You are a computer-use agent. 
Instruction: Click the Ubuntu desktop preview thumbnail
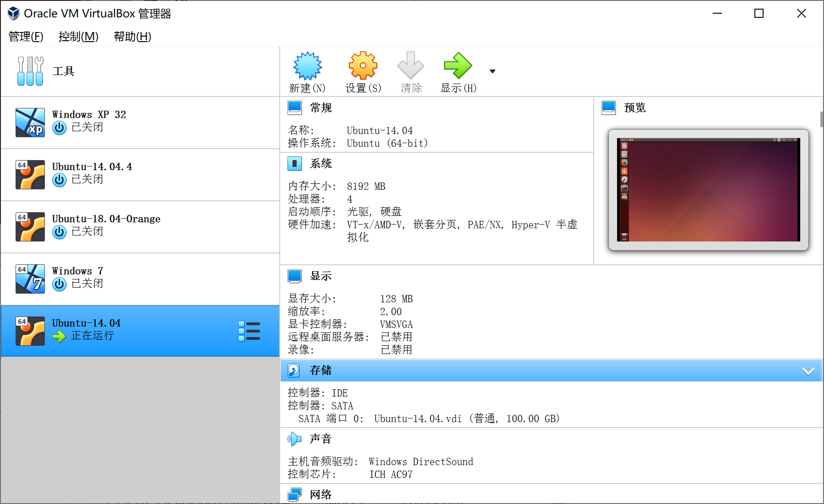pyautogui.click(x=709, y=190)
